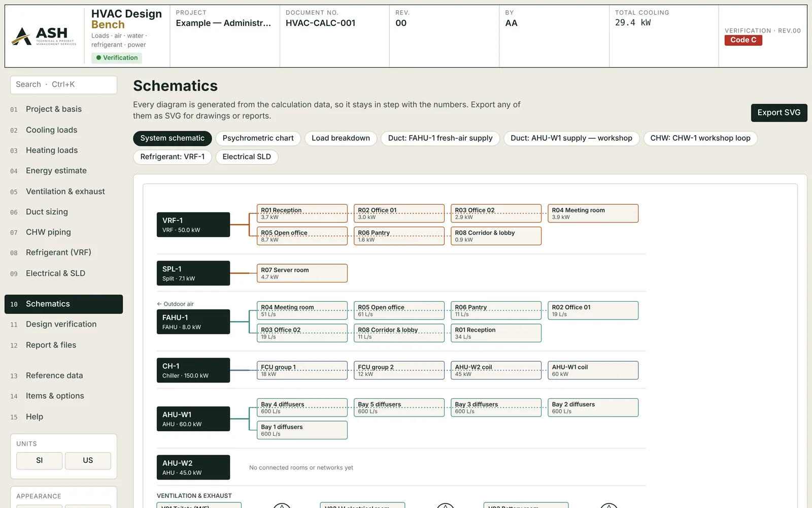Go to Cooling loads section

(51, 130)
